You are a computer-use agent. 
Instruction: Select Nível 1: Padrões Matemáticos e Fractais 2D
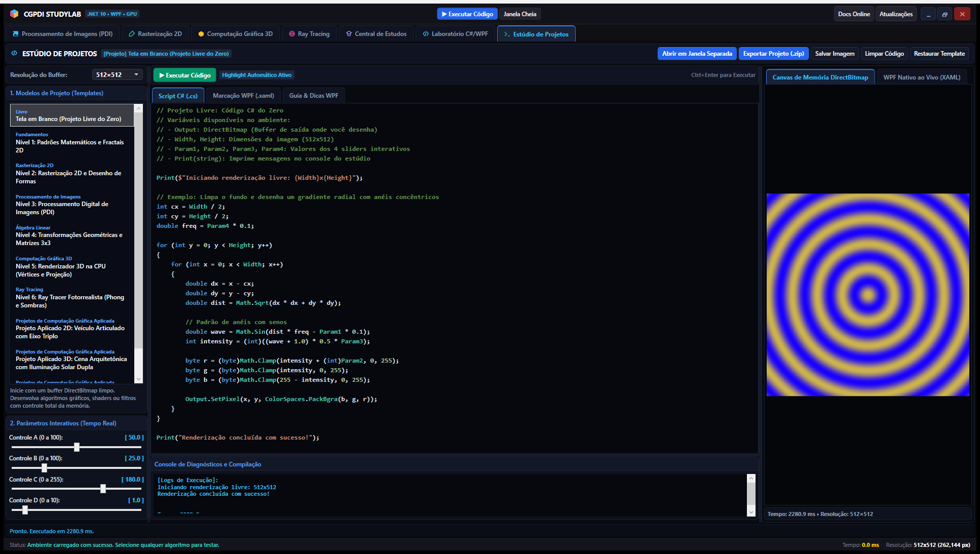point(72,142)
